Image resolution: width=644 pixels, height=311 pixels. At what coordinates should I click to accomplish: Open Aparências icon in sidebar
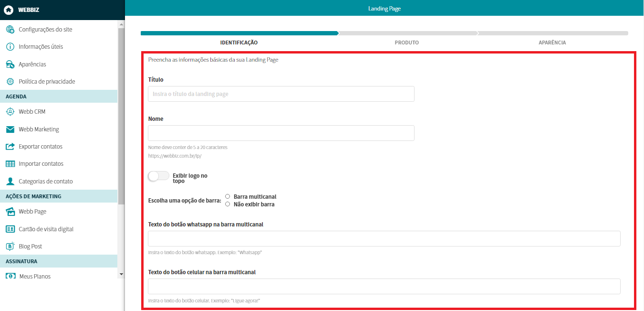10,64
